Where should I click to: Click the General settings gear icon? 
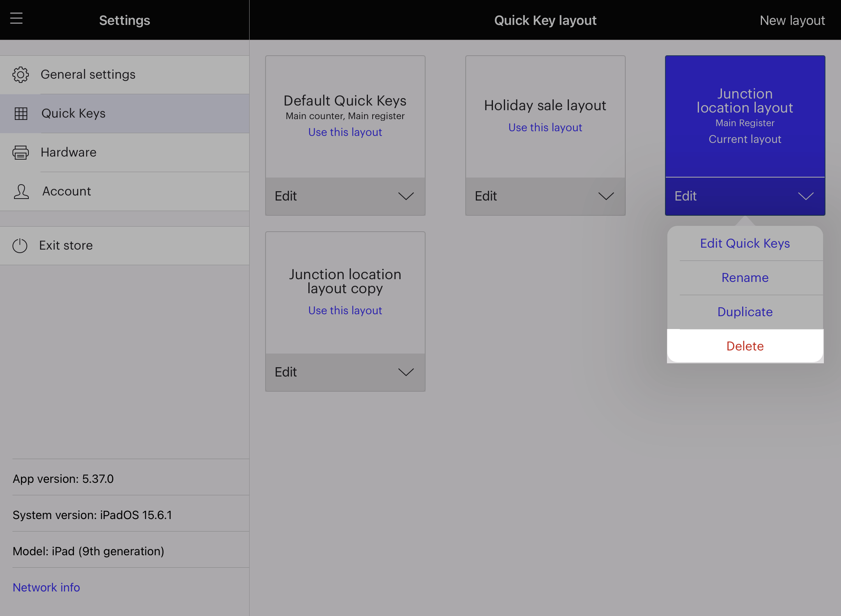(x=21, y=75)
